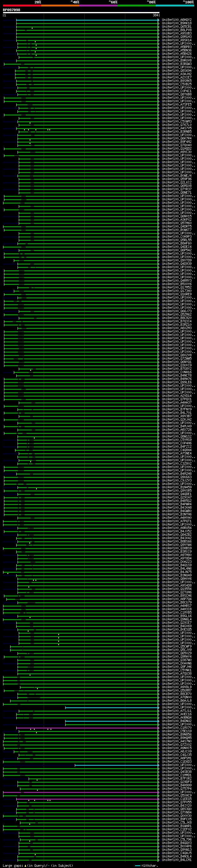Viewport: 197px width, 868px height.
Task: Click the UniRef100_Q4DRT5 hit name
Action: pyautogui.click(x=177, y=226)
